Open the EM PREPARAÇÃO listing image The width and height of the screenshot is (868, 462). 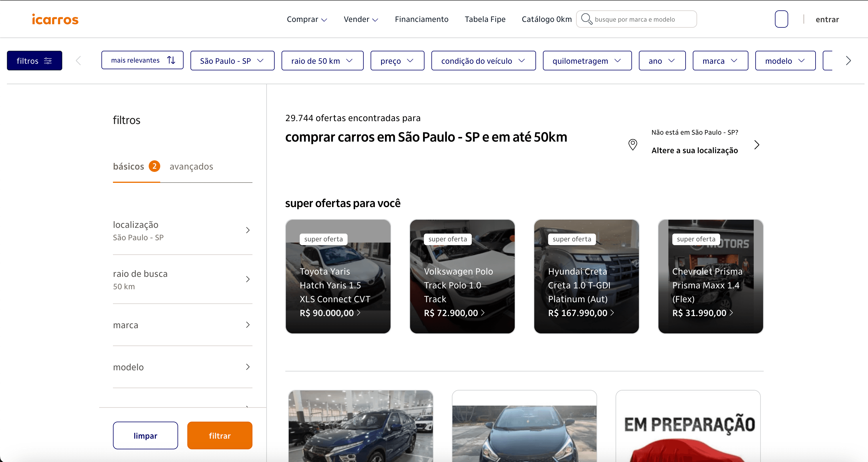click(688, 426)
